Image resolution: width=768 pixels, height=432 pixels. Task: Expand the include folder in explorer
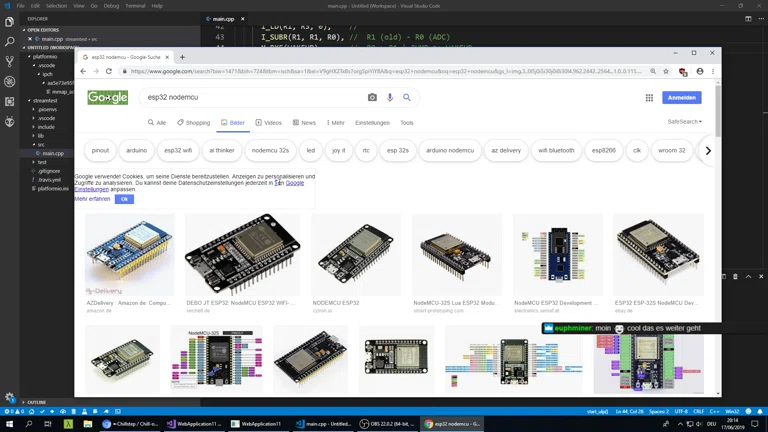pos(46,127)
